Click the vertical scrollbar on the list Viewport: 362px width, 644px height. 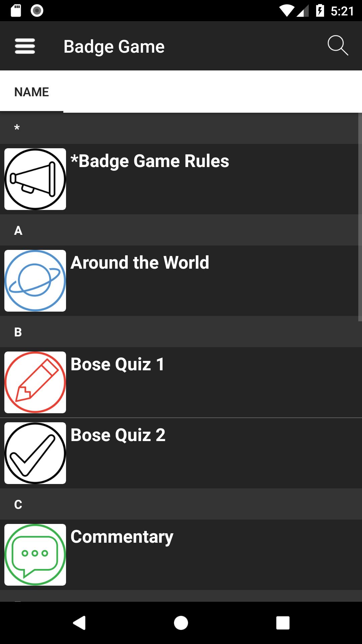tap(360, 217)
